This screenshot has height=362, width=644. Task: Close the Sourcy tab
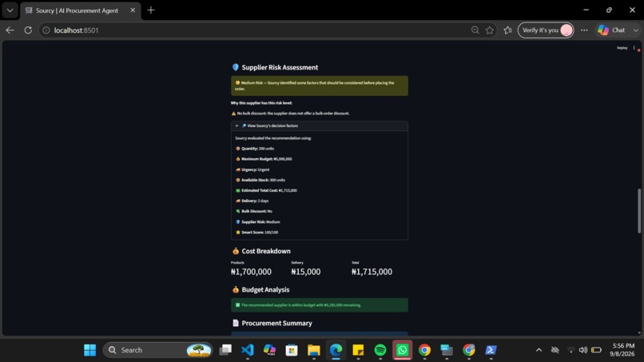133,10
